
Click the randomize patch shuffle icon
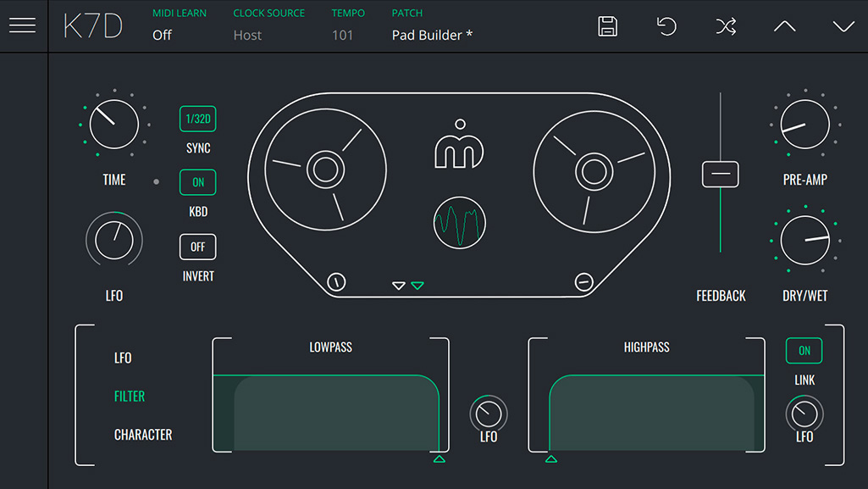tap(726, 26)
